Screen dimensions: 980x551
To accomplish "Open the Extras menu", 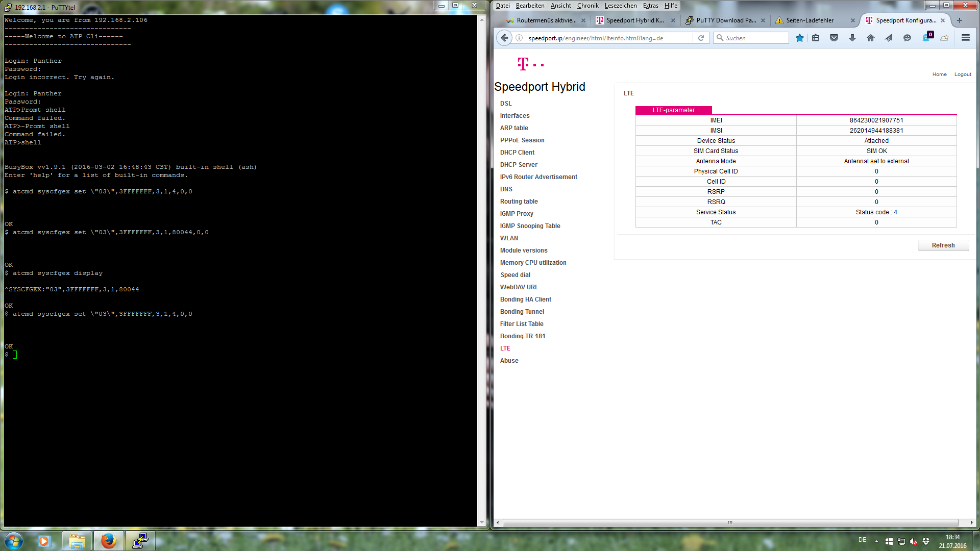I will (x=650, y=6).
